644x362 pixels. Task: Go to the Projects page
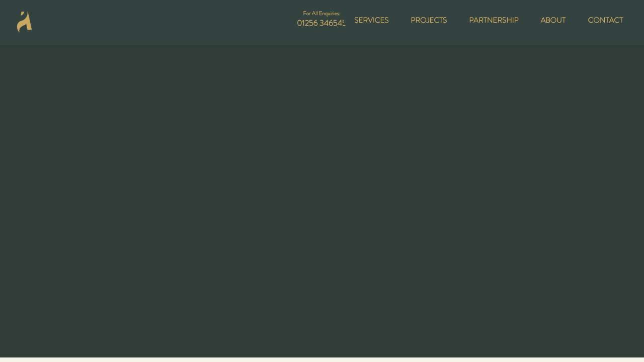(429, 20)
